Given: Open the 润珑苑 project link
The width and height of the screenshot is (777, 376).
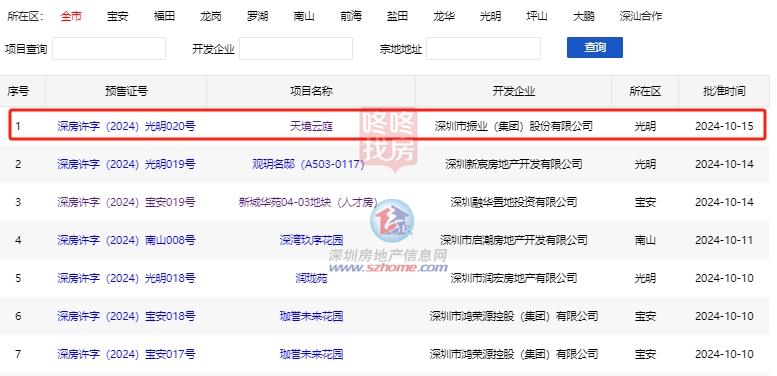Looking at the screenshot, I should 311,278.
